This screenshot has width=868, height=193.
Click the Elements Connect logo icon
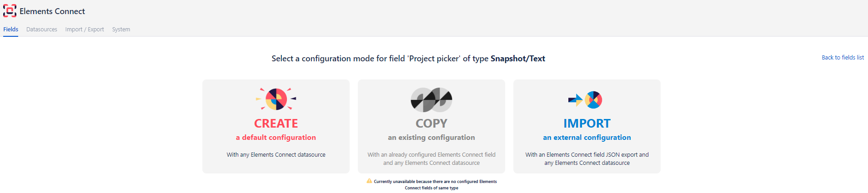point(10,11)
